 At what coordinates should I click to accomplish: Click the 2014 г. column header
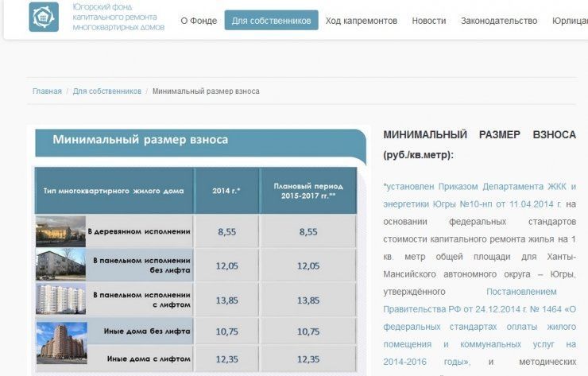[226, 191]
